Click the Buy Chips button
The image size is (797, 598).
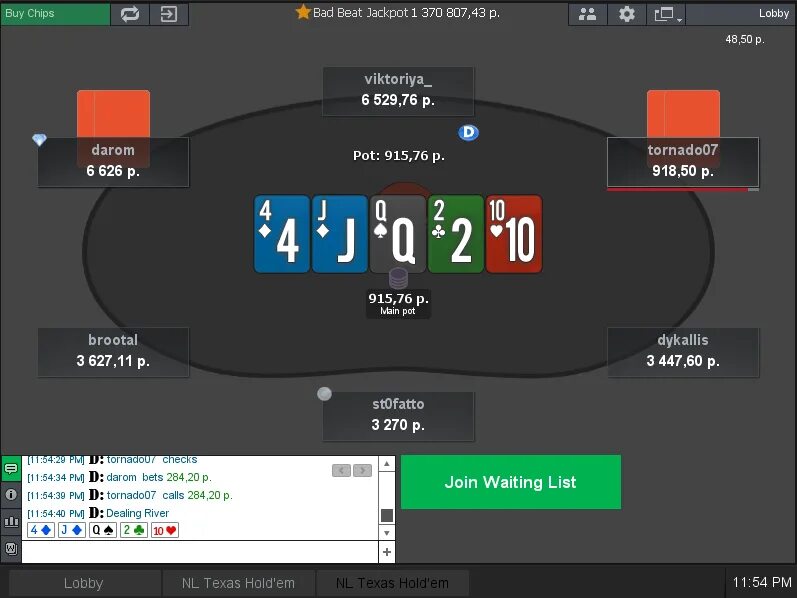55,14
